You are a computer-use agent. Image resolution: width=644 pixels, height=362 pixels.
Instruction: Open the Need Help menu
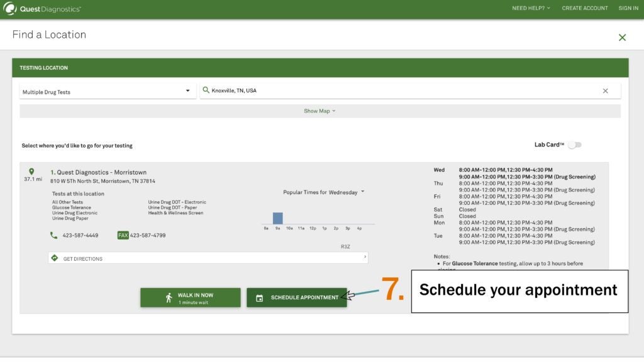531,8
